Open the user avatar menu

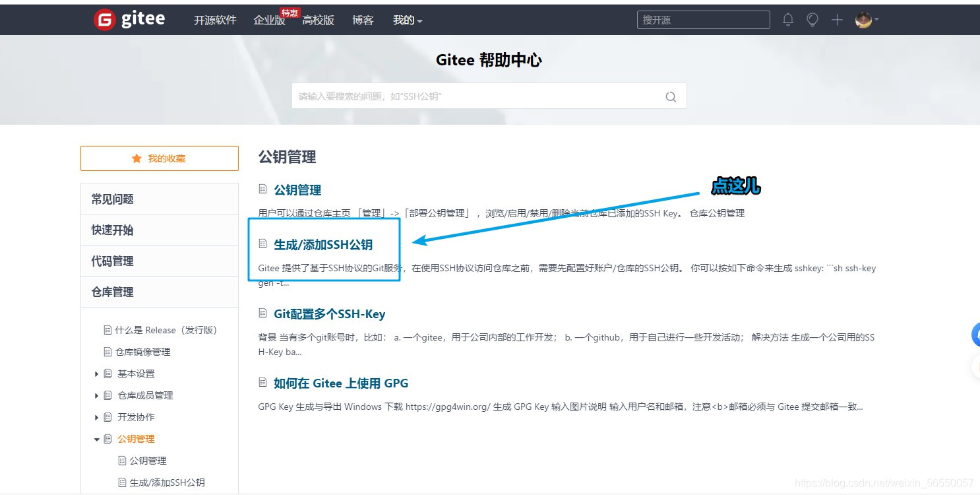(867, 20)
